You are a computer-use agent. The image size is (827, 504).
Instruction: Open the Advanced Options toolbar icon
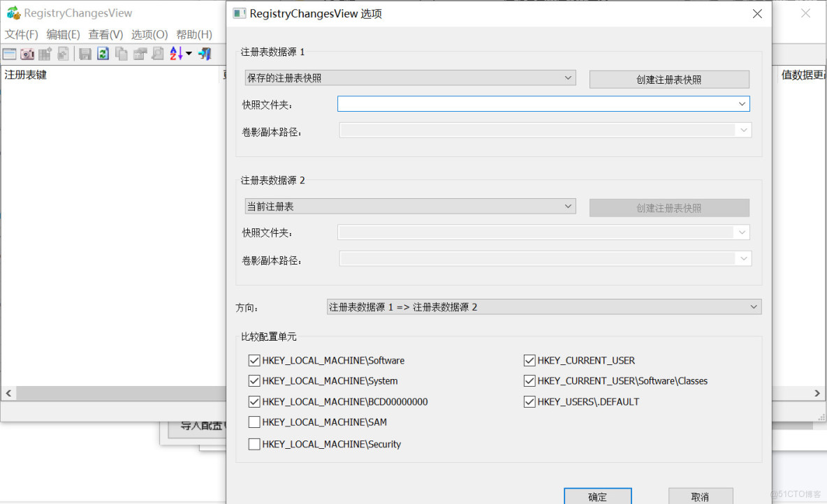click(x=62, y=54)
